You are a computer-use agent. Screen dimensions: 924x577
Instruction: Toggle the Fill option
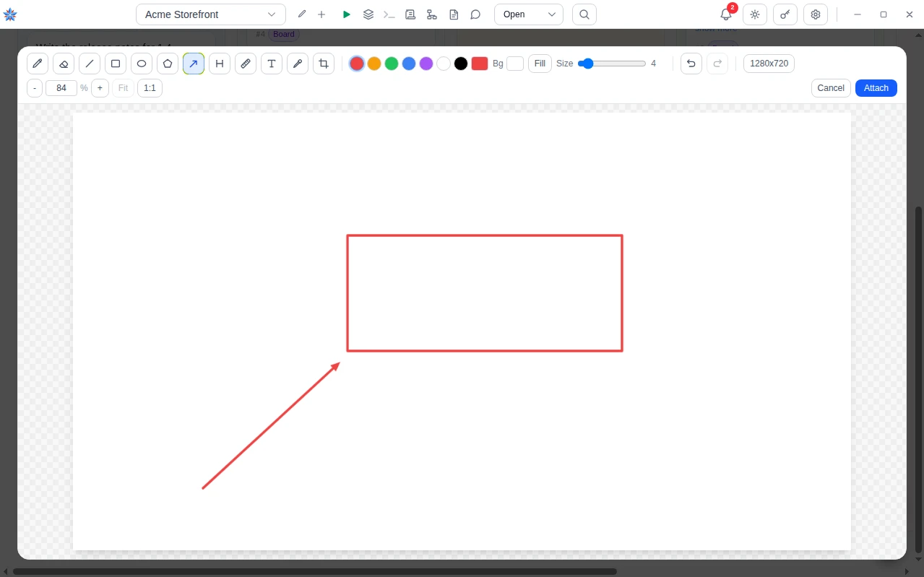tap(540, 64)
